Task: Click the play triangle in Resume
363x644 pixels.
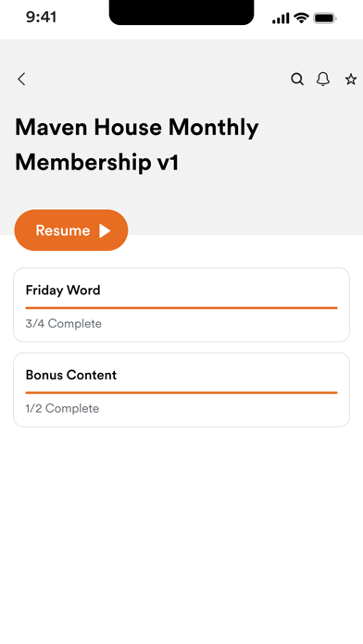Action: click(105, 230)
